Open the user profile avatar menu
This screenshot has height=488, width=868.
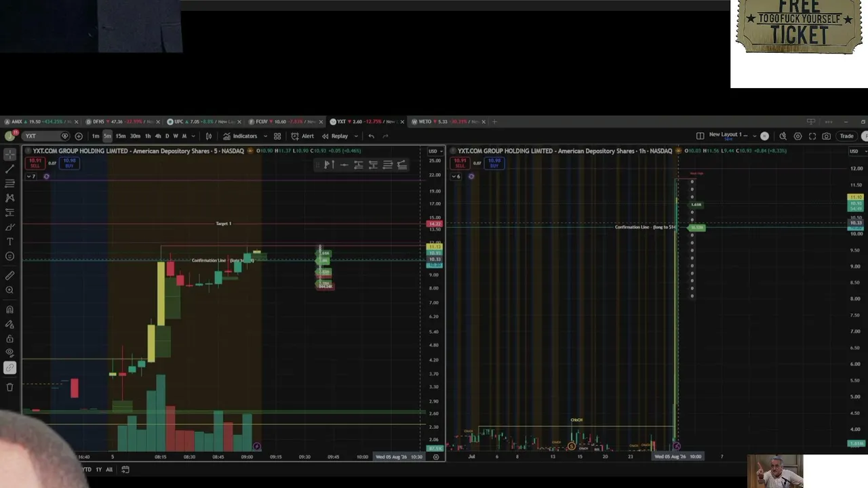(x=9, y=136)
